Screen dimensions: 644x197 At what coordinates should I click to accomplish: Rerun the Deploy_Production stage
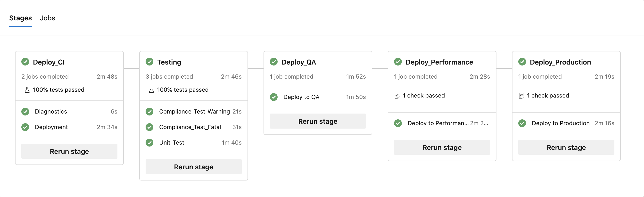pos(566,148)
